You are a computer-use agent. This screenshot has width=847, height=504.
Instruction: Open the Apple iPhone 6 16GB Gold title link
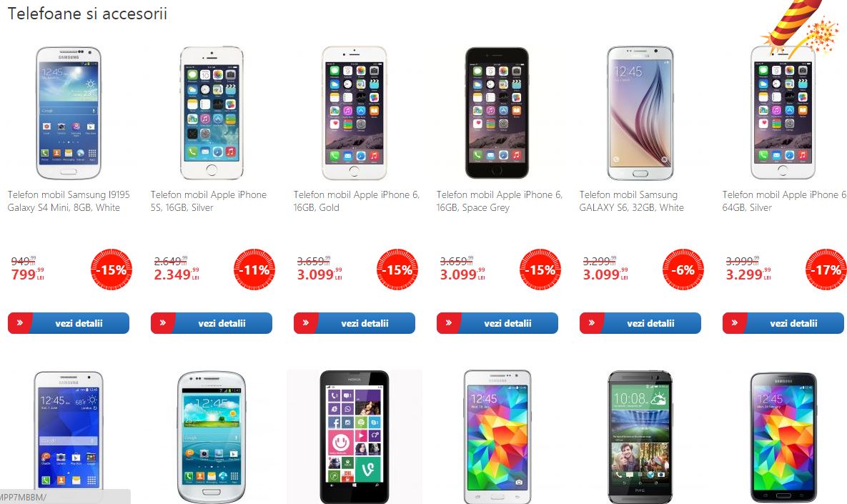357,201
